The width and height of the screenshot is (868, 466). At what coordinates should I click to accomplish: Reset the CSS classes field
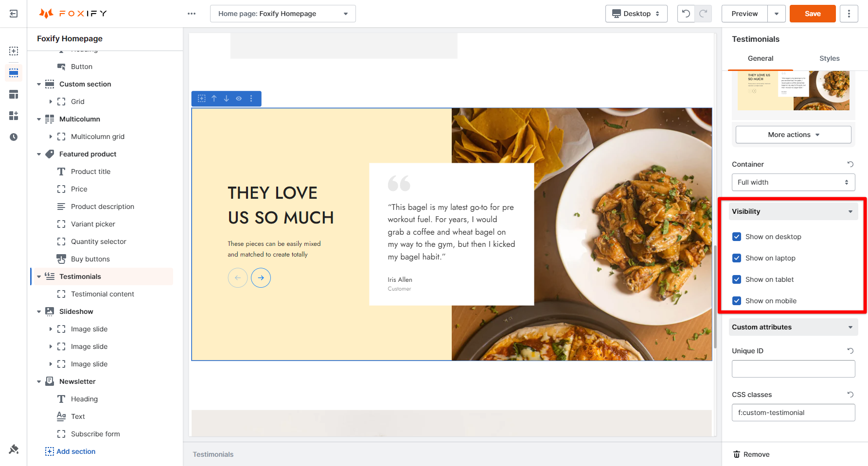click(850, 395)
